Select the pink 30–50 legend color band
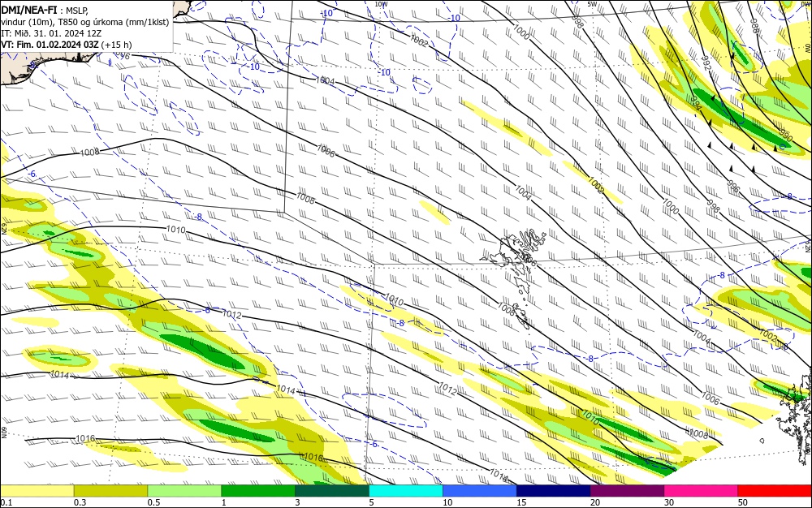This screenshot has width=812, height=508. (702, 490)
